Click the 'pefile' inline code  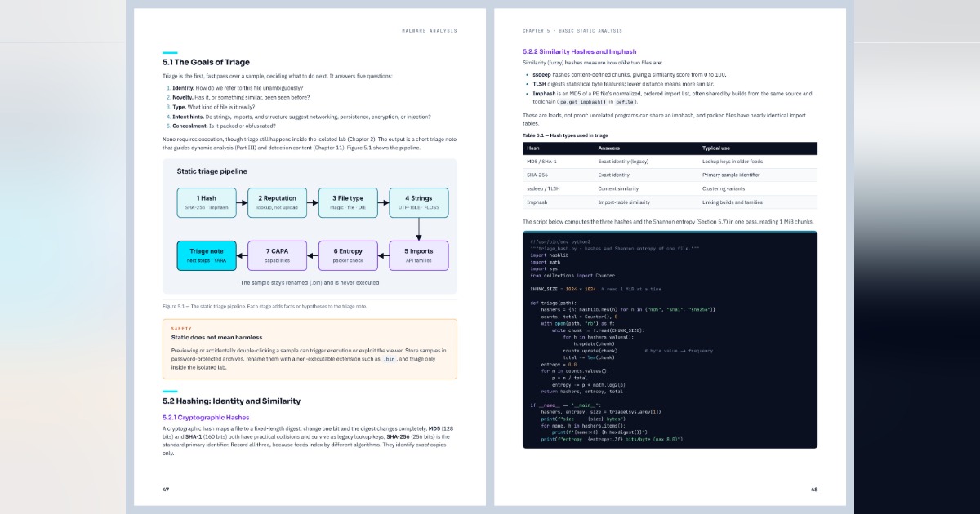click(x=625, y=102)
